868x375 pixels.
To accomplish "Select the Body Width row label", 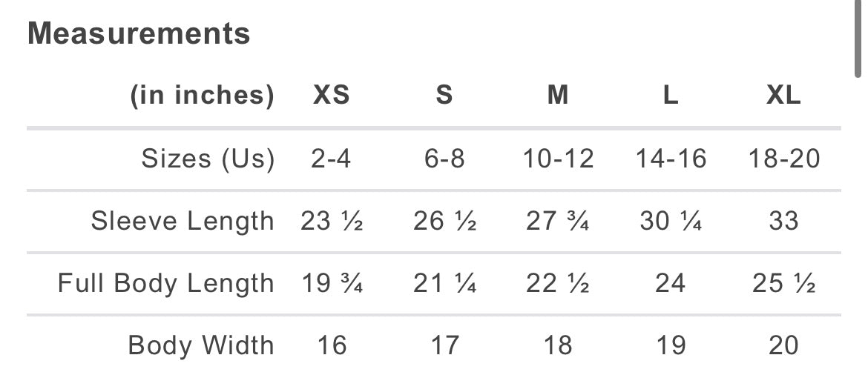I will (x=201, y=345).
